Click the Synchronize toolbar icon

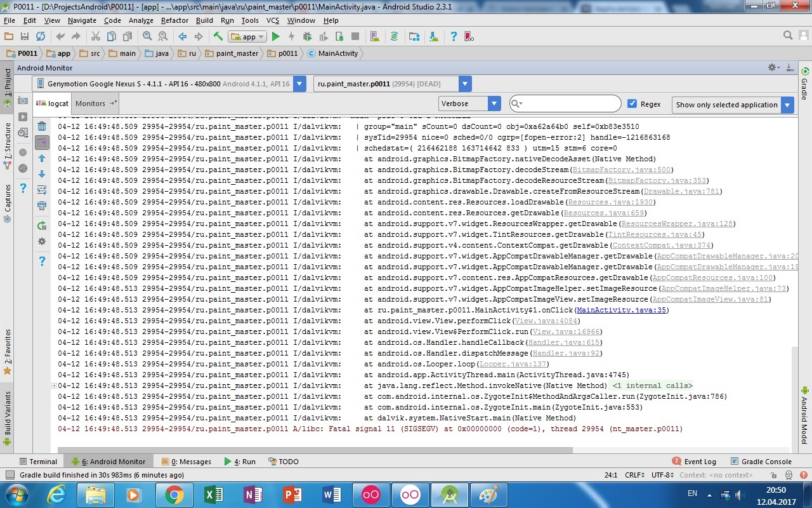click(x=41, y=37)
